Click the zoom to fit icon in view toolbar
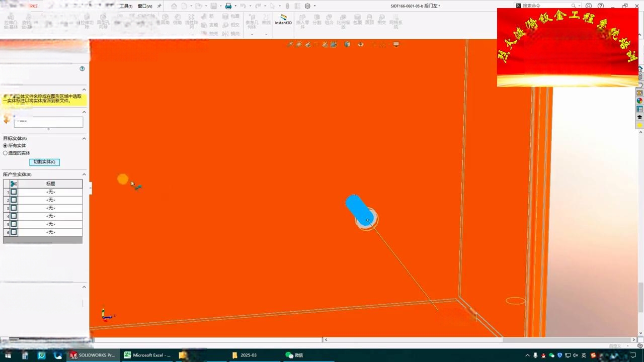The image size is (644, 362). [x=290, y=44]
